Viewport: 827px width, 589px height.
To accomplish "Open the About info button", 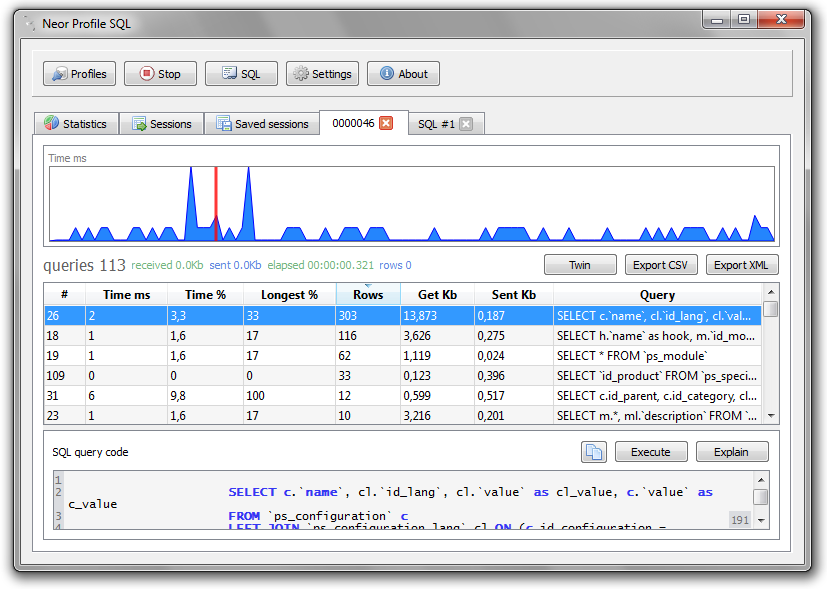I will (x=403, y=74).
